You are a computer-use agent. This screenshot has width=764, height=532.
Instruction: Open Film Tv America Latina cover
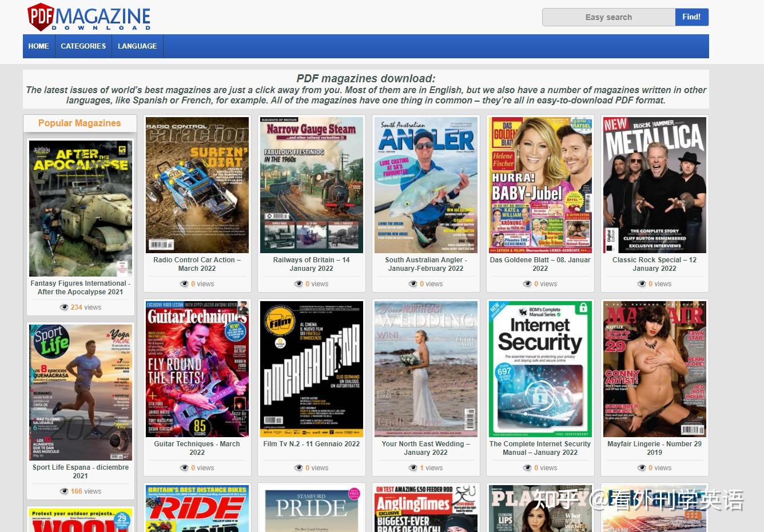(x=312, y=369)
